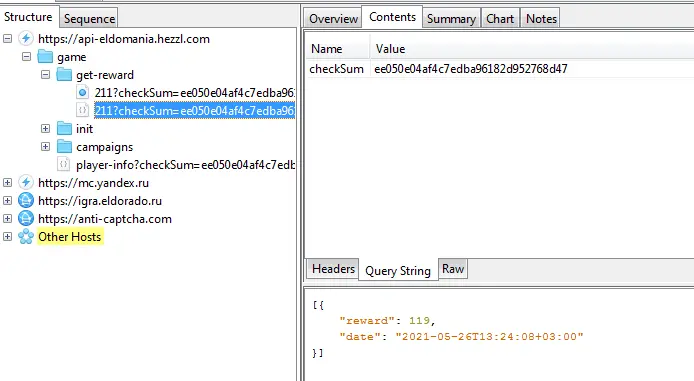The width and height of the screenshot is (694, 381).
Task: Select the Other Hosts row label
Action: tap(70, 237)
